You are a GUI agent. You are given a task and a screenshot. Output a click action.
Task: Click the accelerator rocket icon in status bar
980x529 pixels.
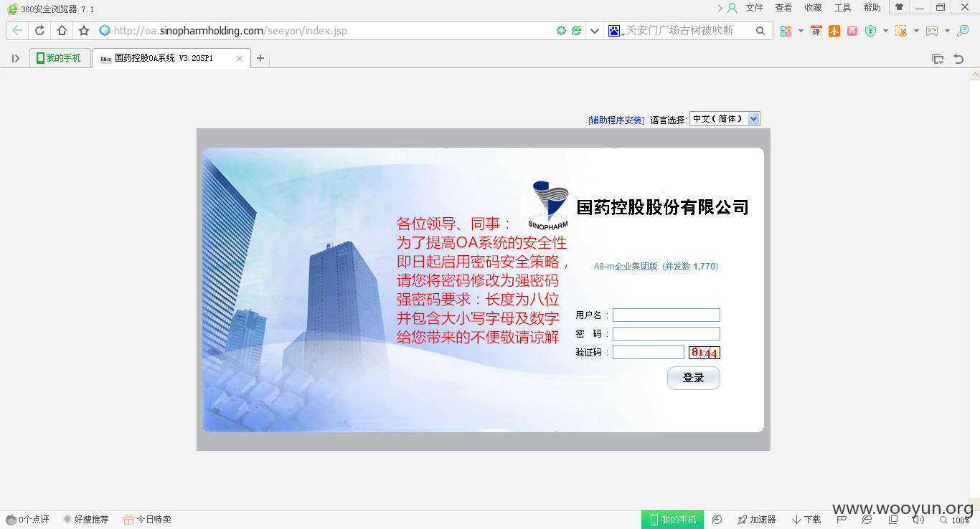[x=742, y=520]
